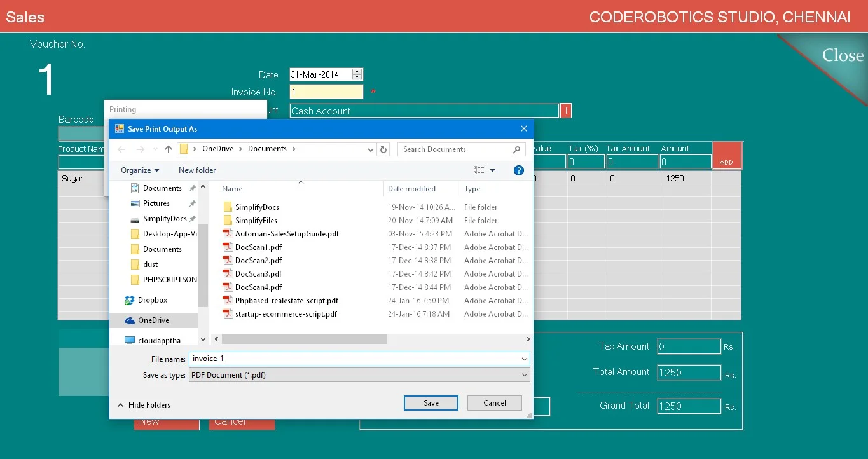Select the SimplifyDocs folder icon
This screenshot has height=459, width=868.
coord(228,207)
